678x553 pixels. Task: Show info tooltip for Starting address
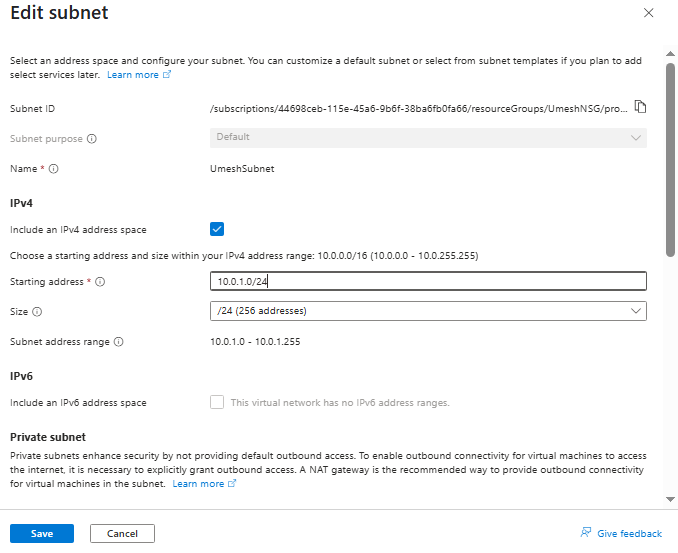coord(100,282)
